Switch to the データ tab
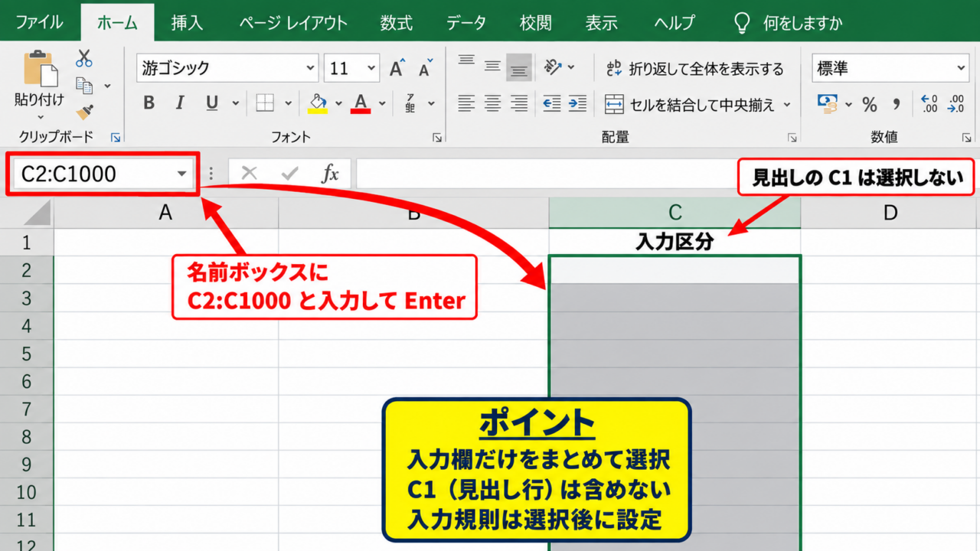The height and width of the screenshot is (551, 980). (x=466, y=22)
